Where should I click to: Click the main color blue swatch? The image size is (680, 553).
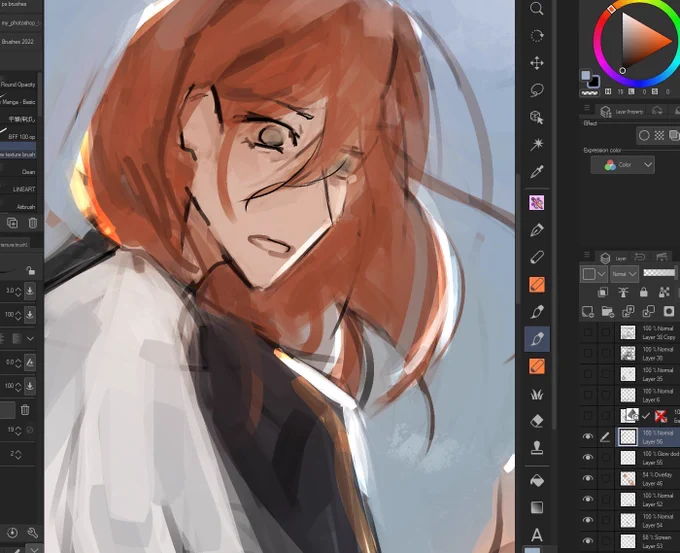pos(585,75)
